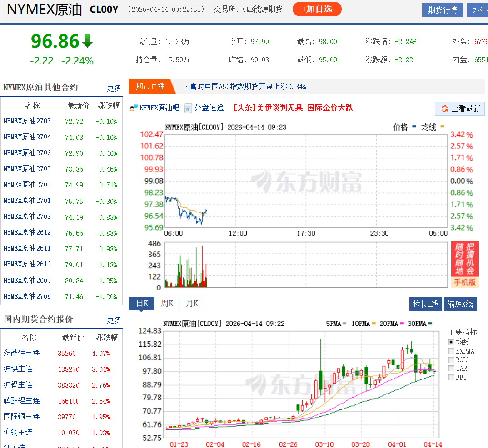The image size is (488, 448).
Task: Switch to the 周K chart tab
Action: [167, 304]
